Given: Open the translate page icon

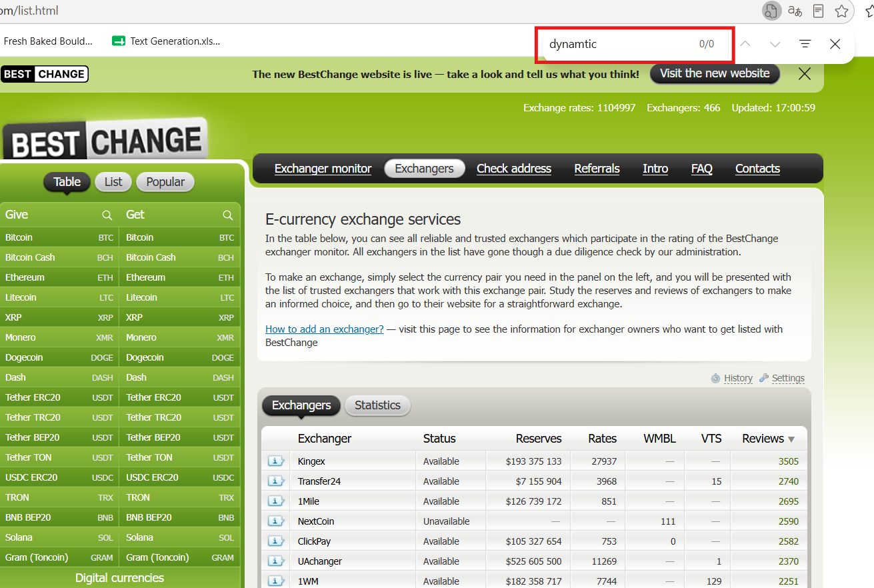Looking at the screenshot, I should 795,11.
